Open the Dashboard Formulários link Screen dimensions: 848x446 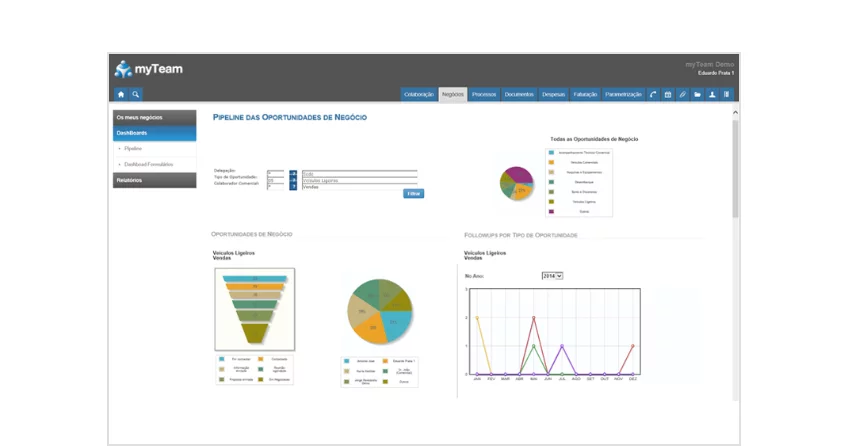pyautogui.click(x=149, y=164)
